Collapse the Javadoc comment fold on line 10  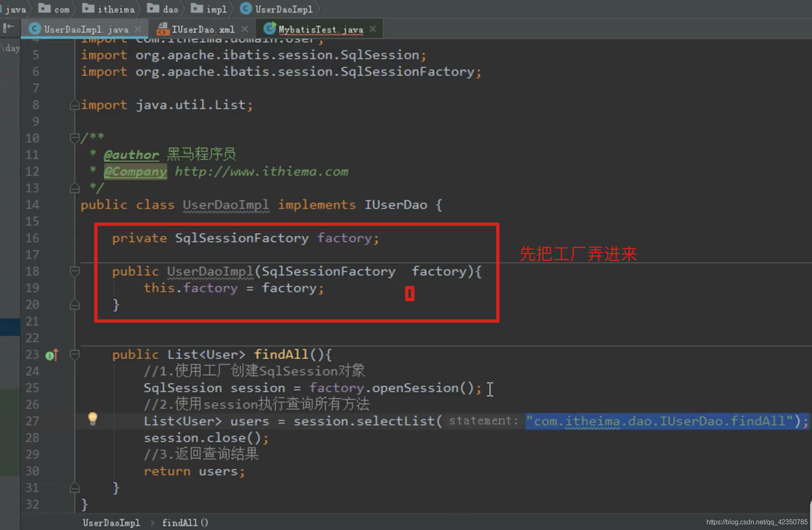click(x=75, y=138)
